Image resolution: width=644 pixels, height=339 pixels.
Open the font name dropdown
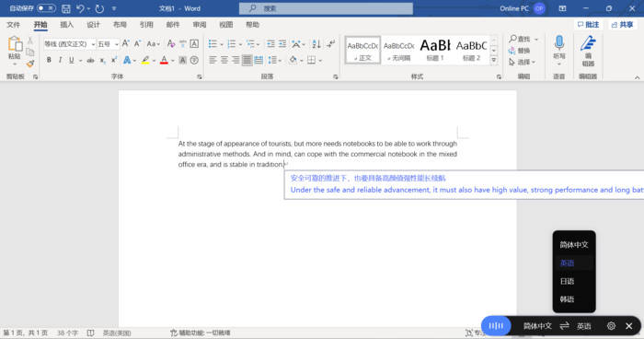pos(93,44)
